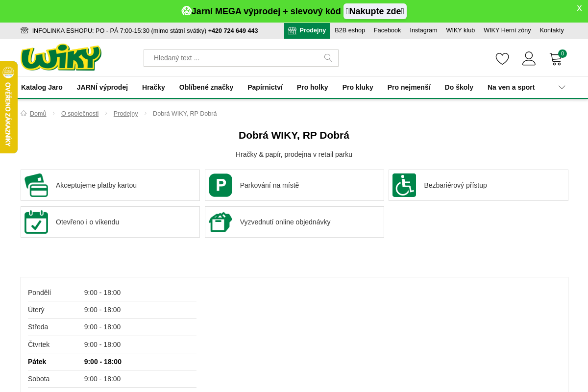Open the user account icon
This screenshot has height=392, width=588.
coord(529,59)
